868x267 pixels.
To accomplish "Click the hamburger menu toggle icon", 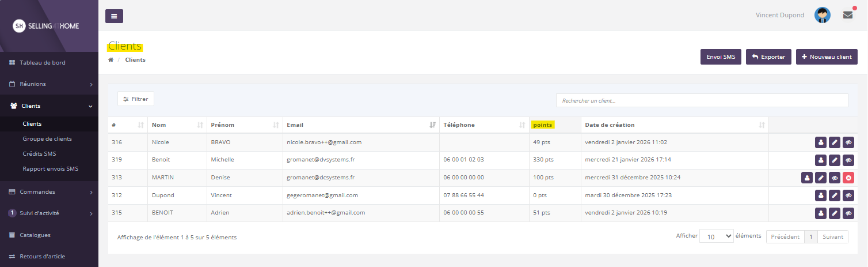I will pyautogui.click(x=114, y=16).
